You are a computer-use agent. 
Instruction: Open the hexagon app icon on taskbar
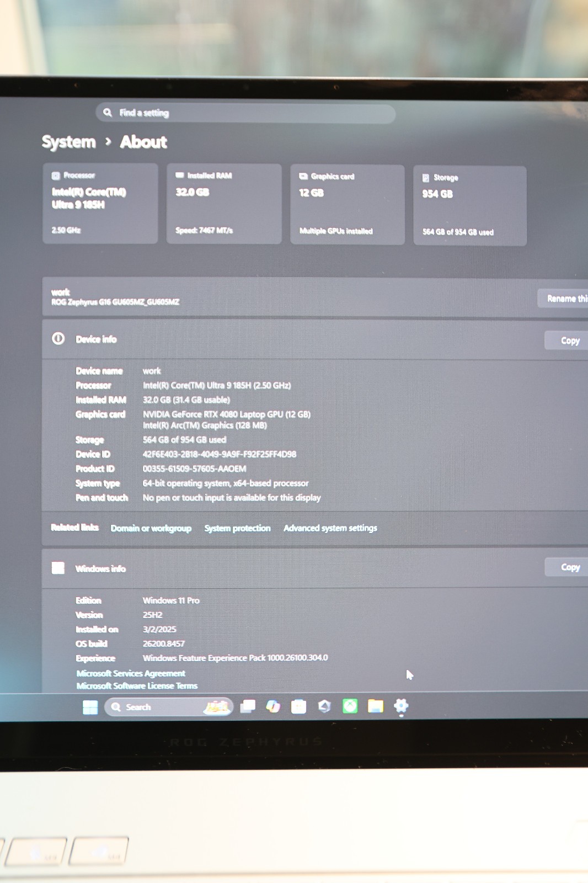click(x=324, y=706)
